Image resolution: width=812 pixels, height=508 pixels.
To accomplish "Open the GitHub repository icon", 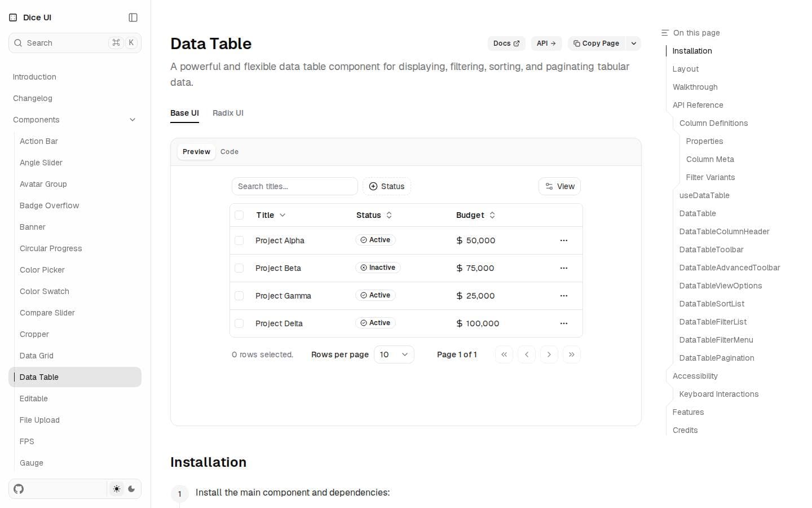I will 19,489.
